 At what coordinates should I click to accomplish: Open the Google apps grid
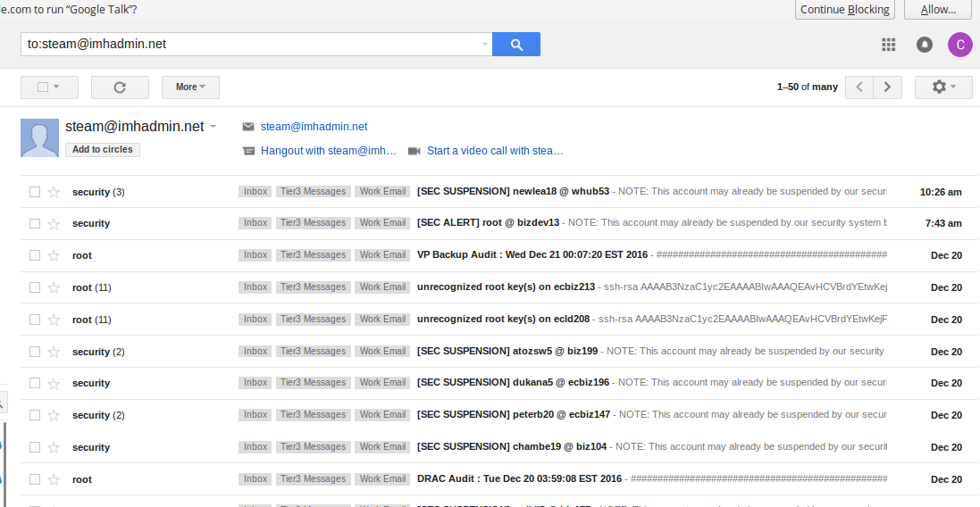(888, 45)
